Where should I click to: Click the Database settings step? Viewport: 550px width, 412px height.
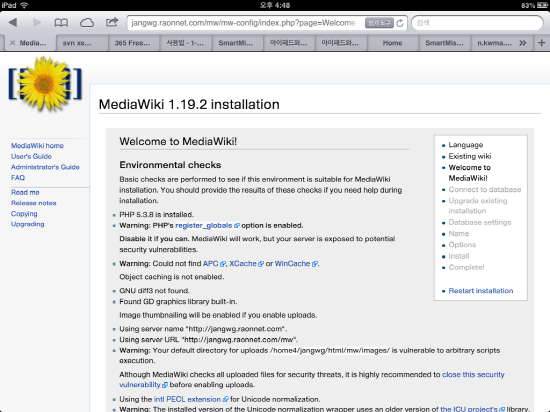point(479,222)
